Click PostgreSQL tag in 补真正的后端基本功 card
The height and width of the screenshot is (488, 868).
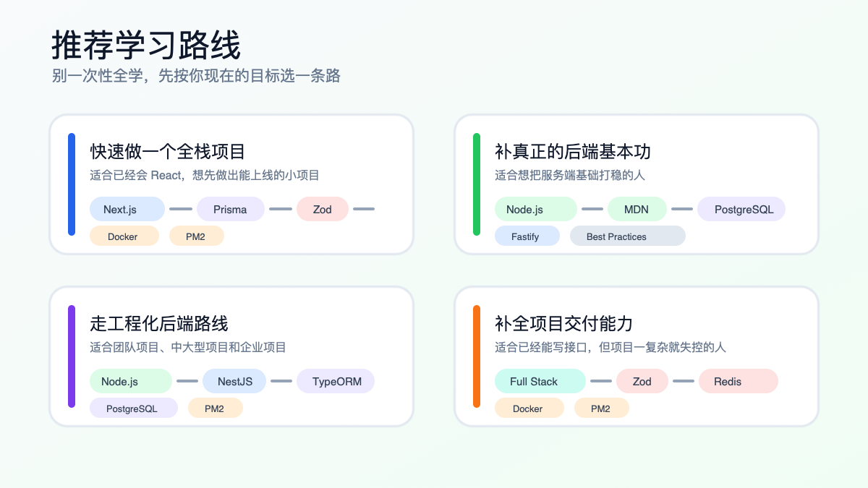(x=741, y=209)
